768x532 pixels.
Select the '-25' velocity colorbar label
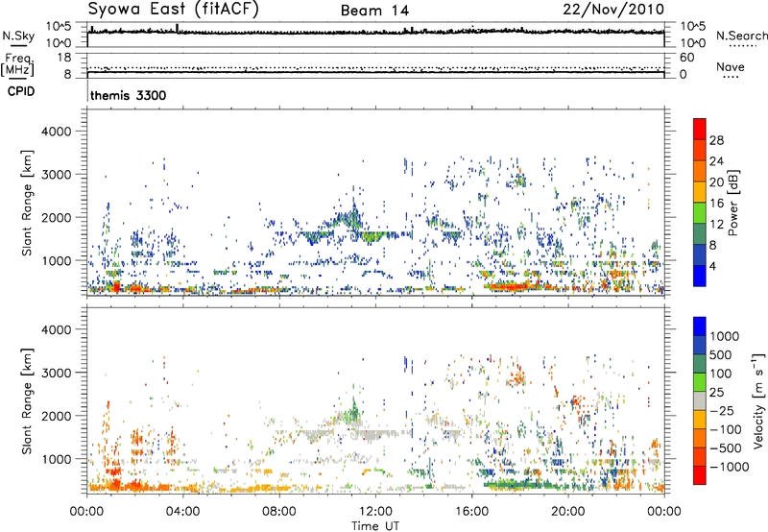[723, 411]
